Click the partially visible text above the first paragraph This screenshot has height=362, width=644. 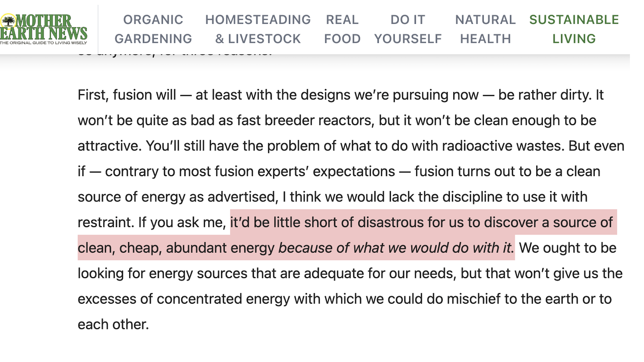(x=173, y=52)
